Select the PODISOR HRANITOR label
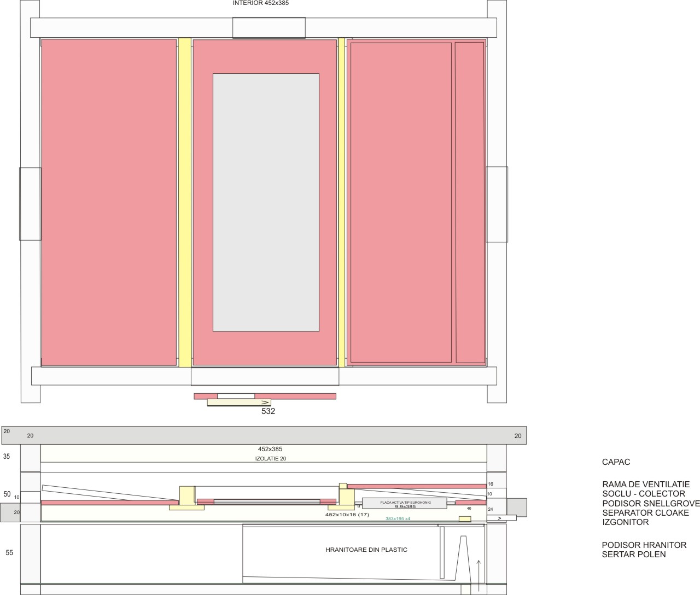This screenshot has width=700, height=595. coord(644,545)
